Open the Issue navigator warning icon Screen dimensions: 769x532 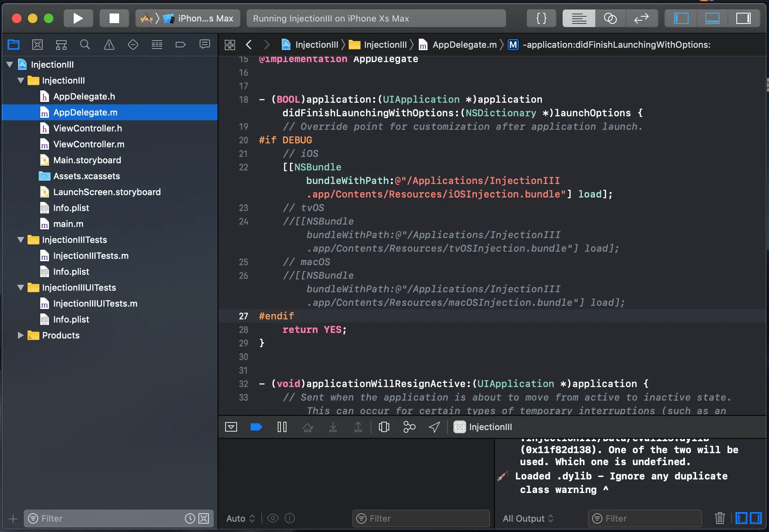point(109,45)
